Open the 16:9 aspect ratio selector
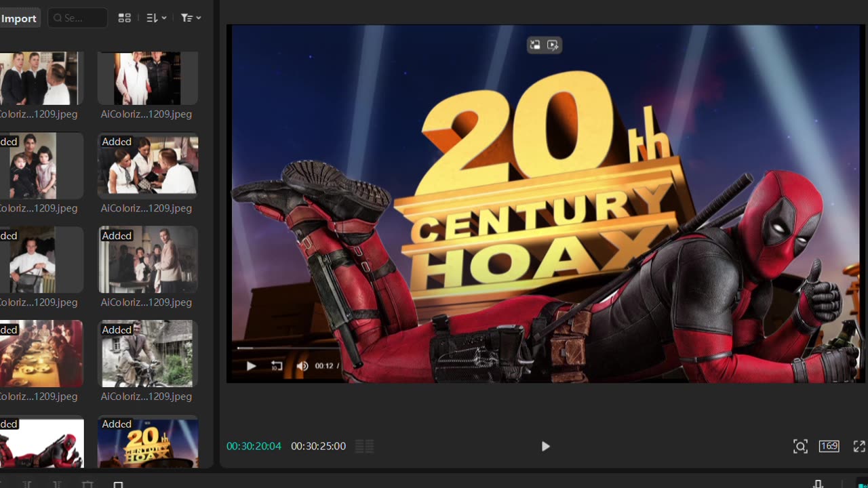This screenshot has height=488, width=868. click(x=829, y=446)
